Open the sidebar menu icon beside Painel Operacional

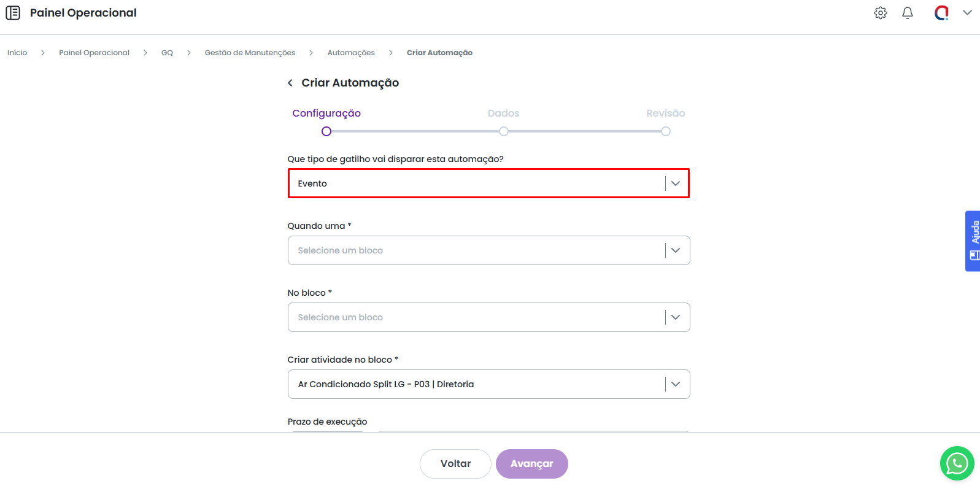pos(13,13)
